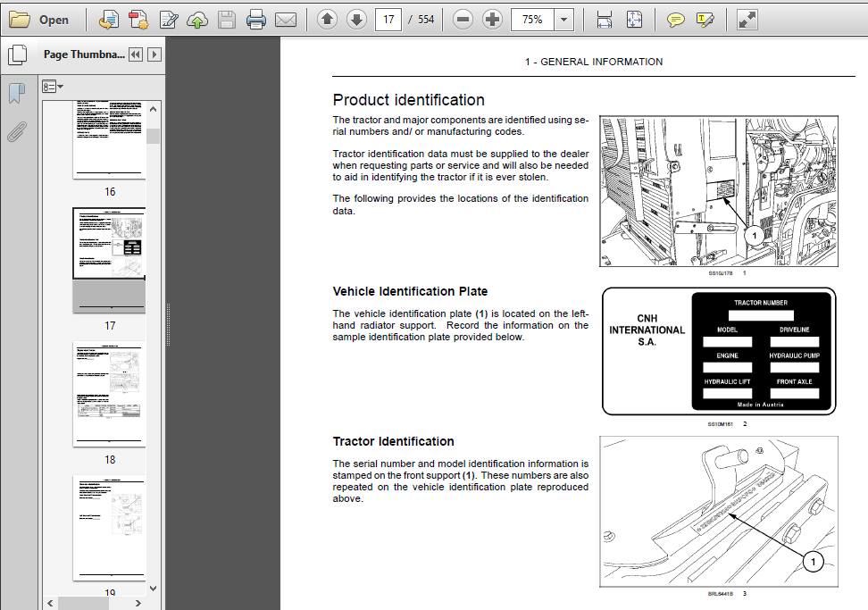Open a file with the Open button
The height and width of the screenshot is (610, 868).
38,20
